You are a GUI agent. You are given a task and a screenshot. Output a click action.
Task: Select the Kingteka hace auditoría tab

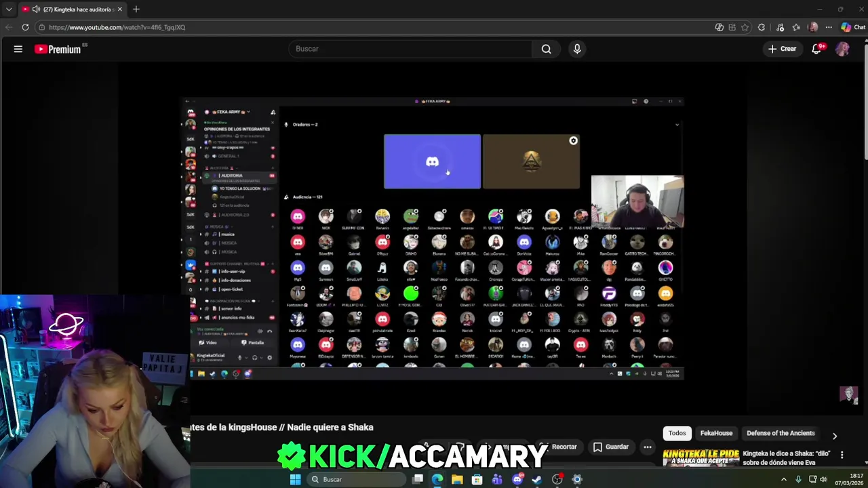[x=73, y=9]
